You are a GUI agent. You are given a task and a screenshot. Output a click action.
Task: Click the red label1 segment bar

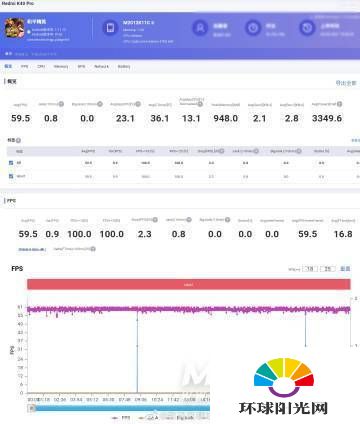[x=189, y=284]
